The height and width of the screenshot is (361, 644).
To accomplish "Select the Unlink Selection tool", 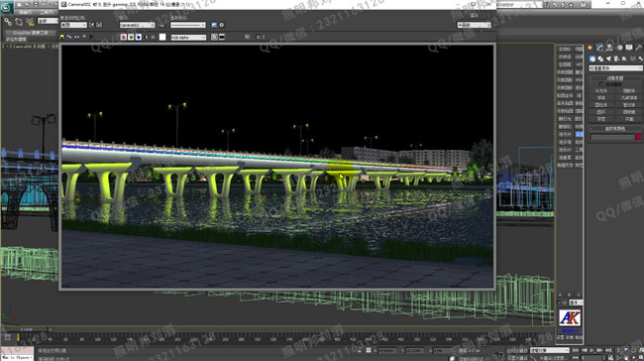I will [19, 22].
